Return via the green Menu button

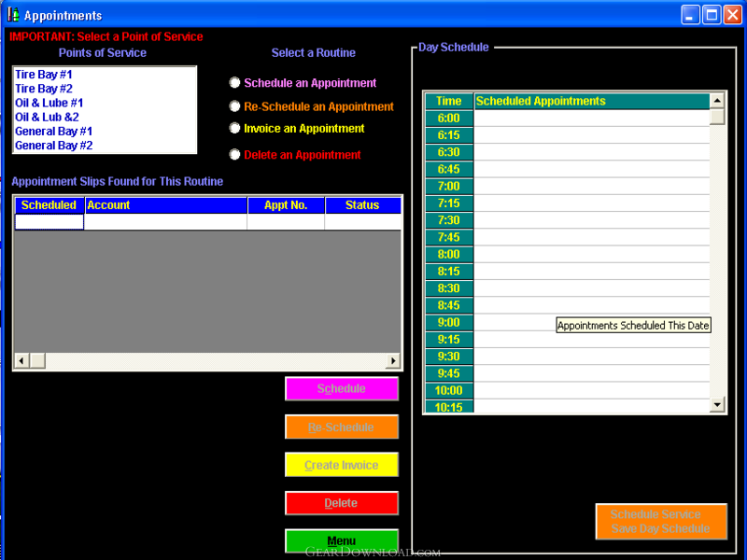(342, 541)
